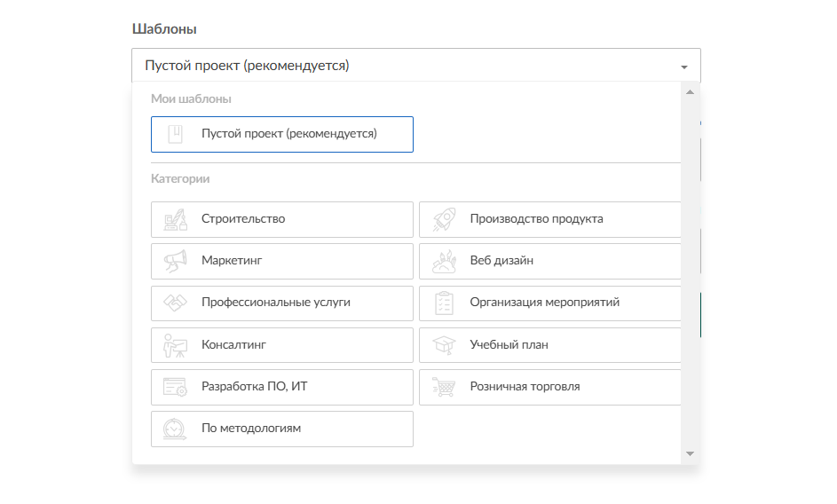Click the marketing megaphone icon
The height and width of the screenshot is (504, 837).
pyautogui.click(x=175, y=261)
